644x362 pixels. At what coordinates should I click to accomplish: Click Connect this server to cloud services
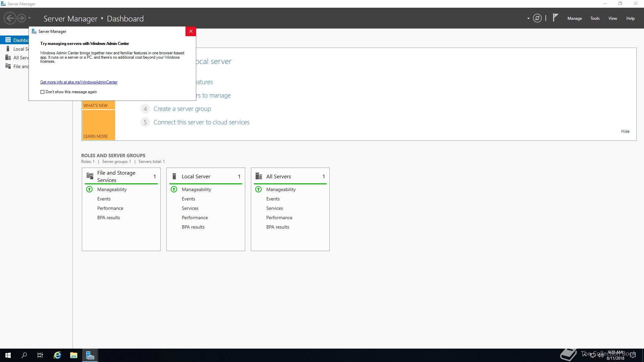coord(202,122)
